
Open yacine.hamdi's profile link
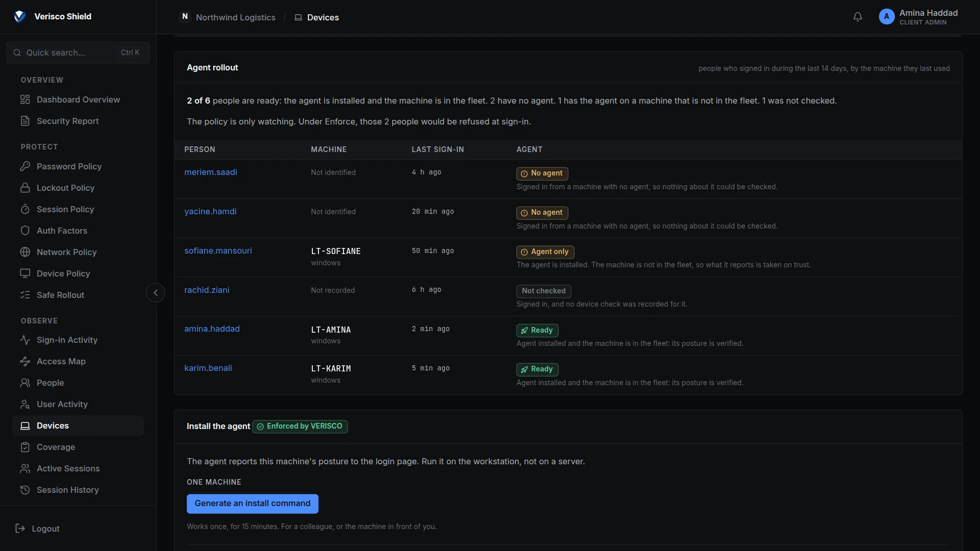210,212
